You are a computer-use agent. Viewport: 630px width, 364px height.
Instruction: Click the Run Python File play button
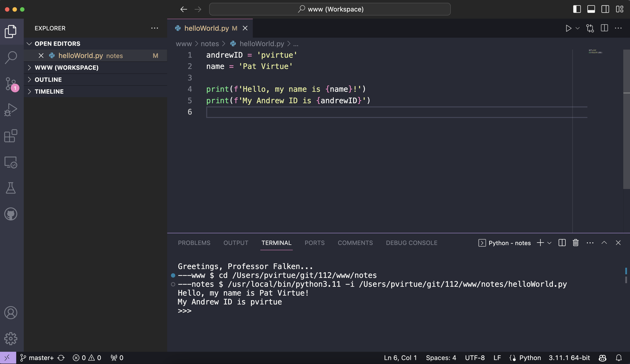point(568,28)
